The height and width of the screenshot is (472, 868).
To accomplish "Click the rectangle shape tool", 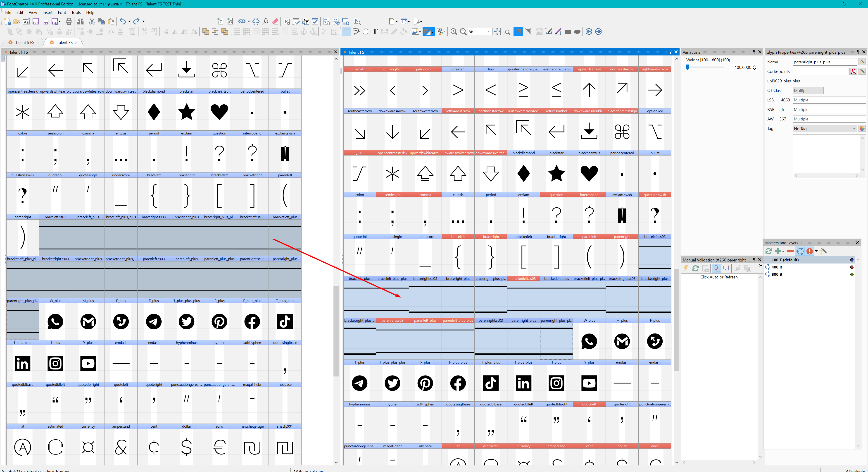I will click(x=568, y=32).
